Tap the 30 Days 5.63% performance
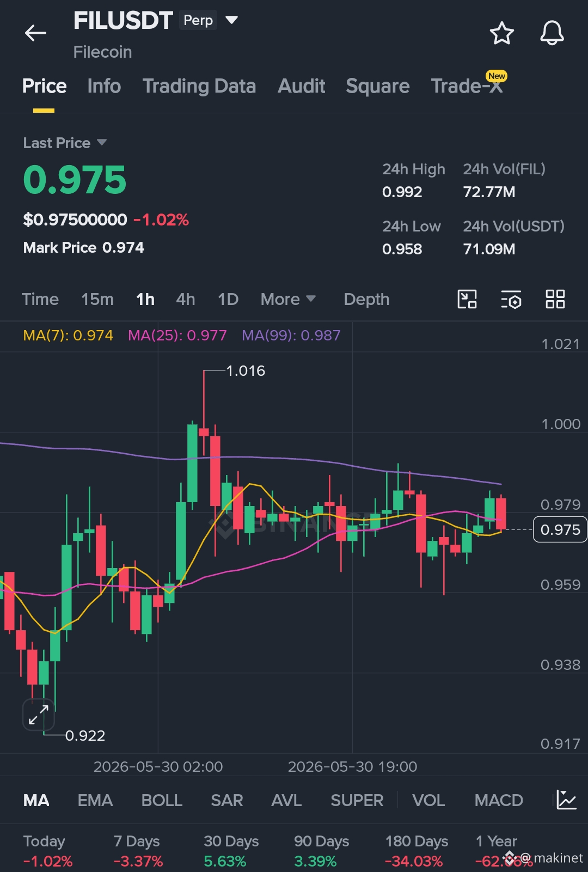Viewport: 588px width, 872px height. tap(231, 851)
